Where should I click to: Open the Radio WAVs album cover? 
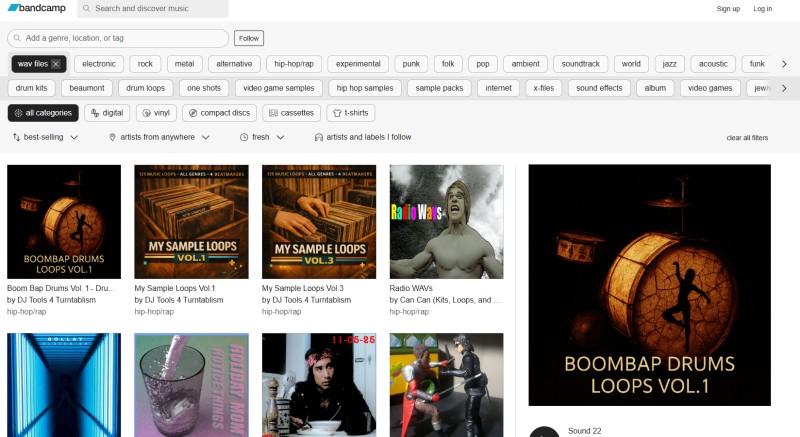coord(446,222)
